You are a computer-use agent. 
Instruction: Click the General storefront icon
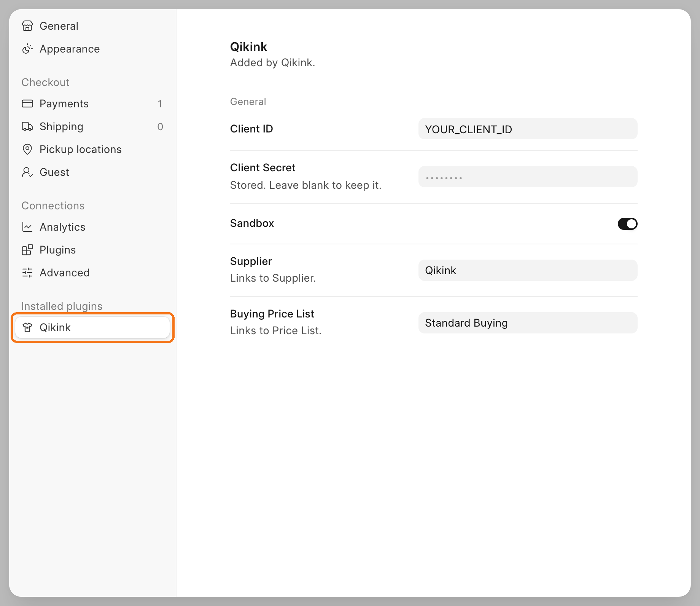tap(27, 26)
